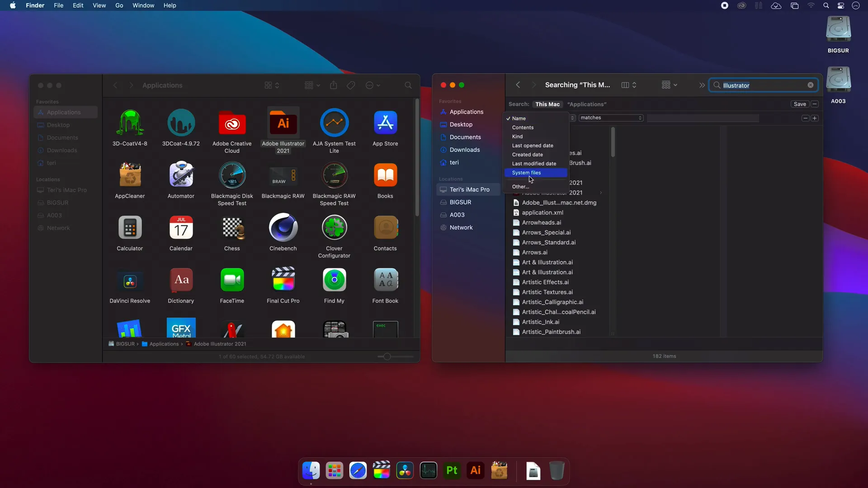Open the Go menu in menu bar
868x488 pixels.
coord(119,5)
